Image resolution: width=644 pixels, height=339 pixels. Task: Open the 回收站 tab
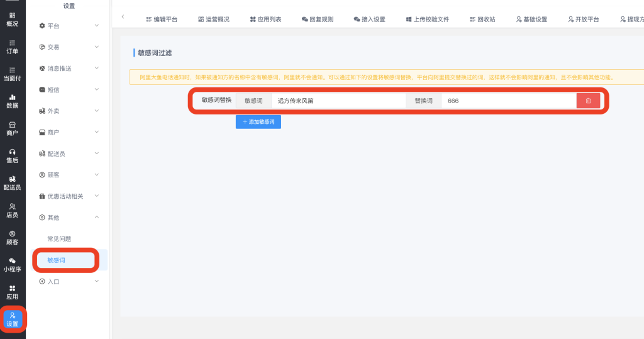[482, 19]
